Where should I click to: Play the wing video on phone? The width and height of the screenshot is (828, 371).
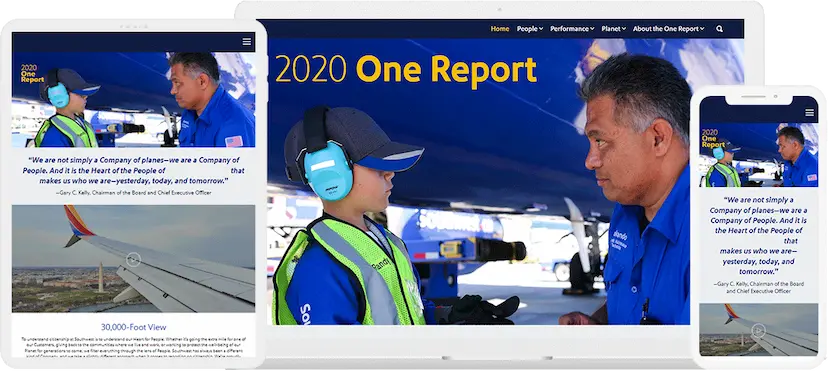click(x=758, y=330)
